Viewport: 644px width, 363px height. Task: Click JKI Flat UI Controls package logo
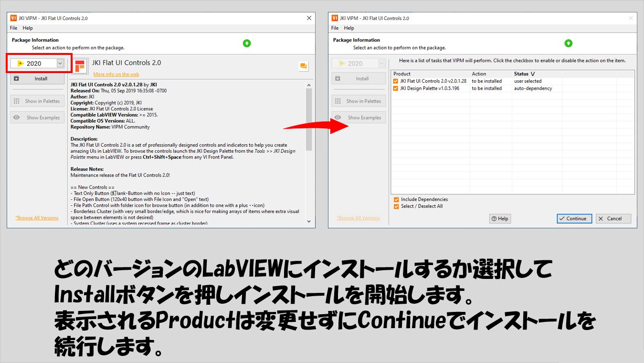(x=80, y=65)
